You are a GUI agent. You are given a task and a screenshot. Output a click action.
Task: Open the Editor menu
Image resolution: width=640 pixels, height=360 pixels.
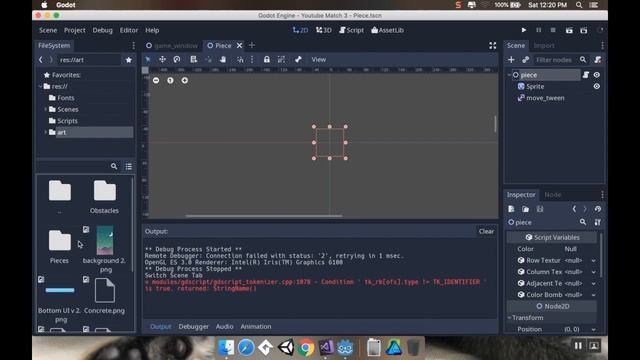point(129,30)
